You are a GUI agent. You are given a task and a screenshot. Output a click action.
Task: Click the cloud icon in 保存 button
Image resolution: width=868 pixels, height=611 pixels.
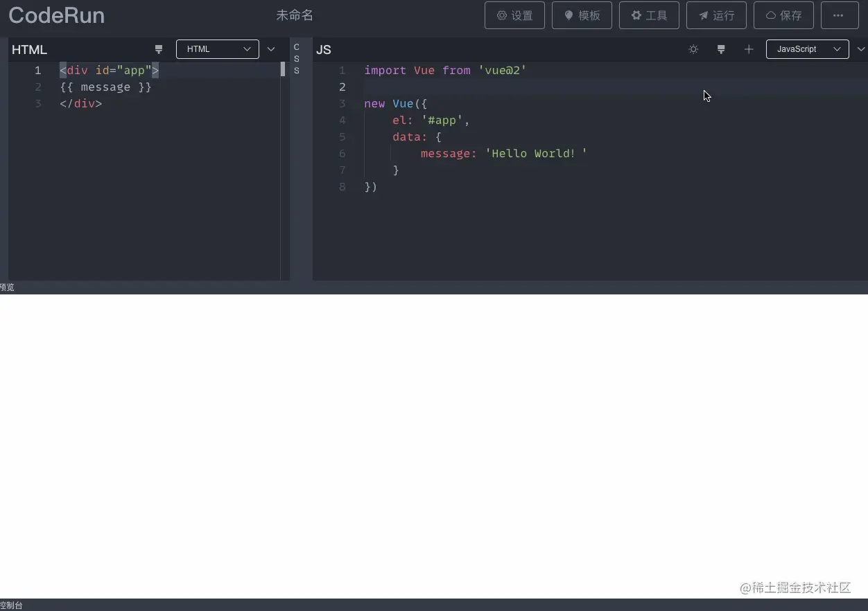[x=770, y=15]
